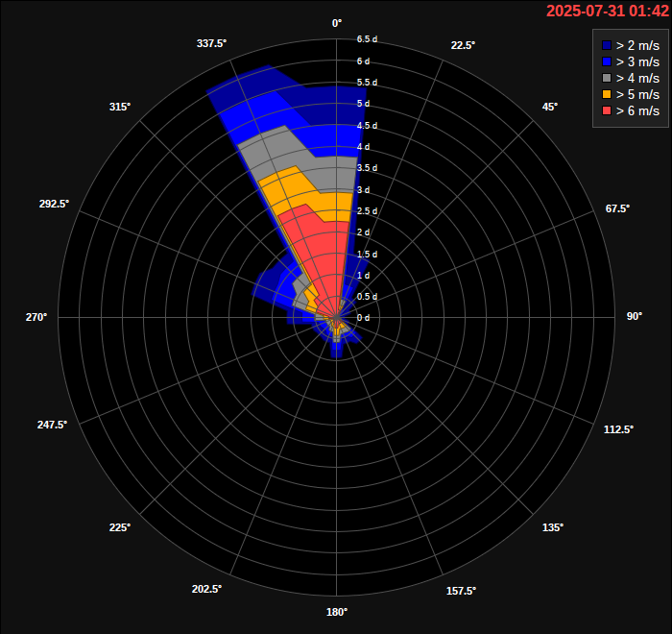Click the 90° direction label
The image size is (672, 634).
click(x=635, y=316)
